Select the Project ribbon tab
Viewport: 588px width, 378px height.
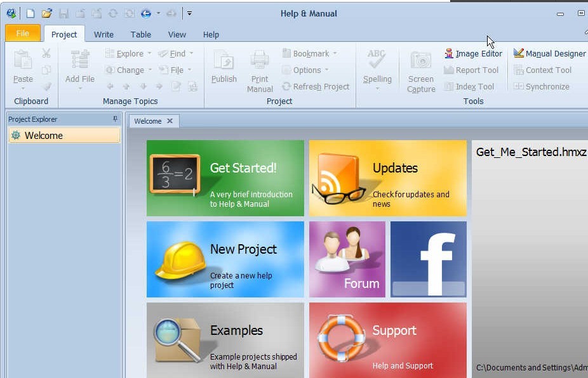64,34
